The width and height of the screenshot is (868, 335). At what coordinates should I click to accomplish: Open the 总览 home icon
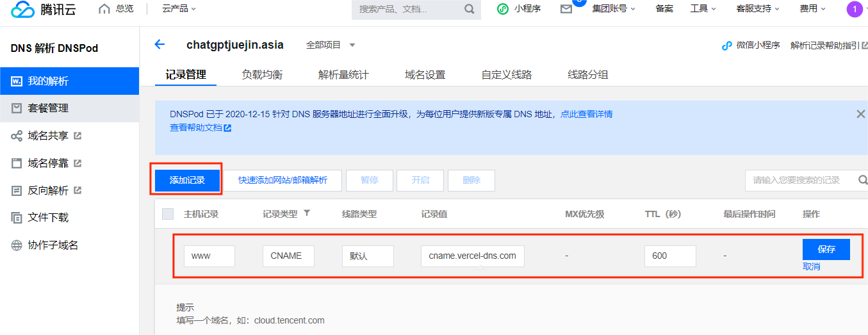[104, 9]
